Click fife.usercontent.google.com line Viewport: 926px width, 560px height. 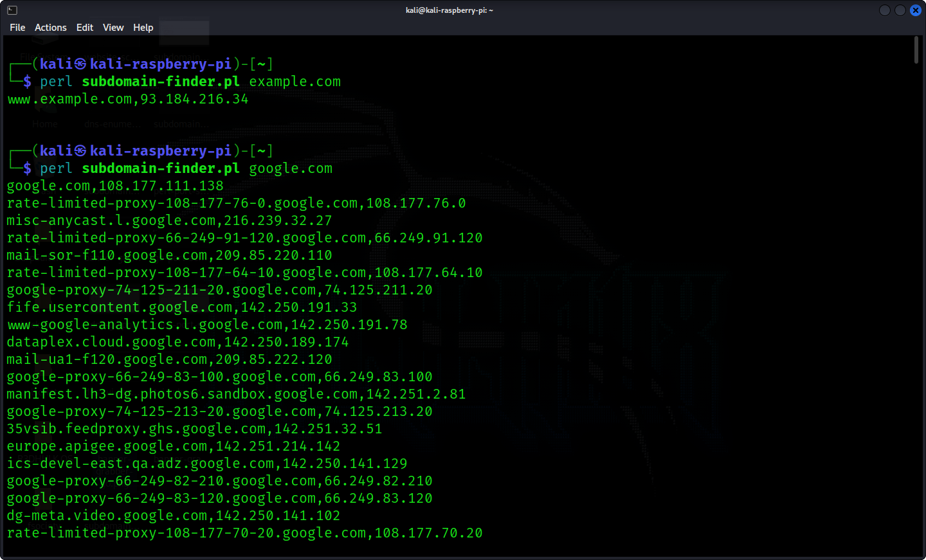coord(182,307)
